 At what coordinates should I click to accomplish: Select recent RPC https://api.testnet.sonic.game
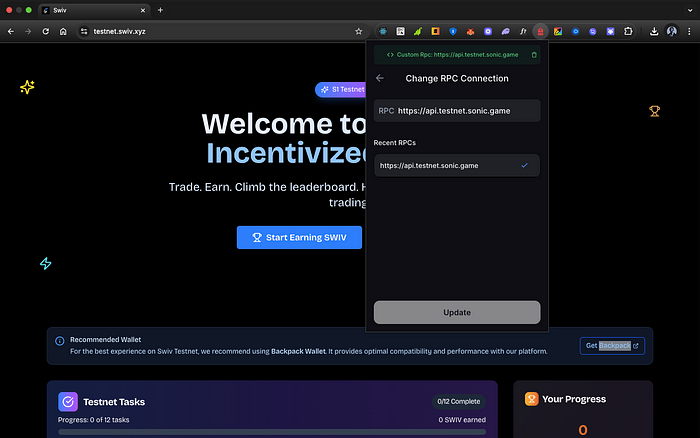point(457,166)
